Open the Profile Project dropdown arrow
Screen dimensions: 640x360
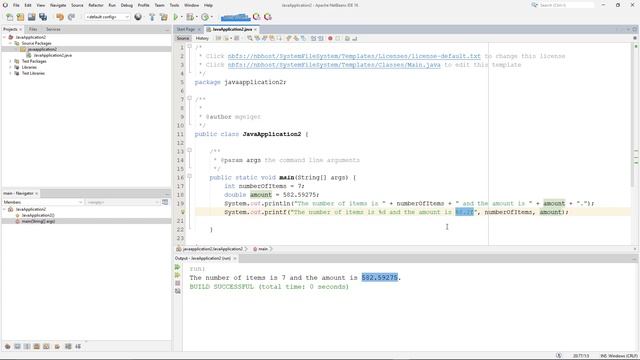[x=211, y=17]
